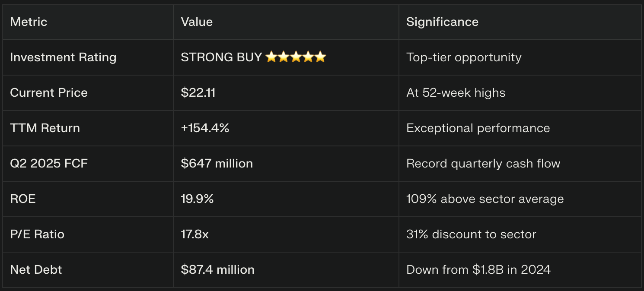Click the Significance column header
This screenshot has height=291, width=644.
(x=442, y=22)
